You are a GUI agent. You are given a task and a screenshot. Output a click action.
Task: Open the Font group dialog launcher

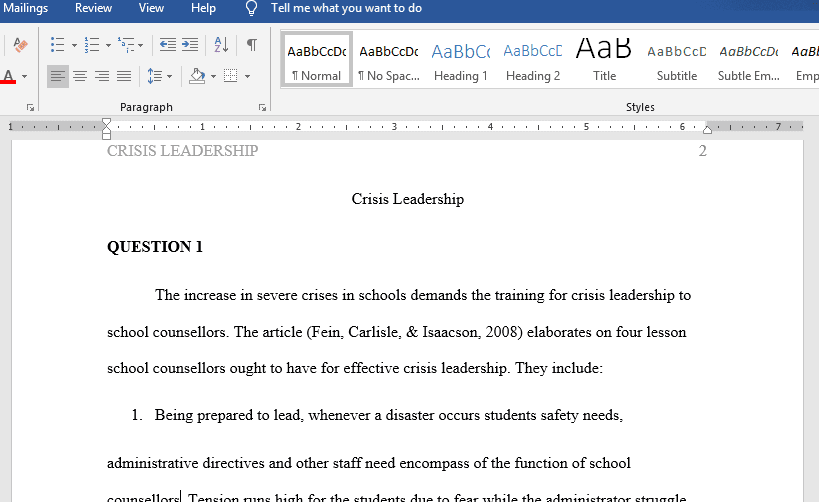tap(30, 108)
